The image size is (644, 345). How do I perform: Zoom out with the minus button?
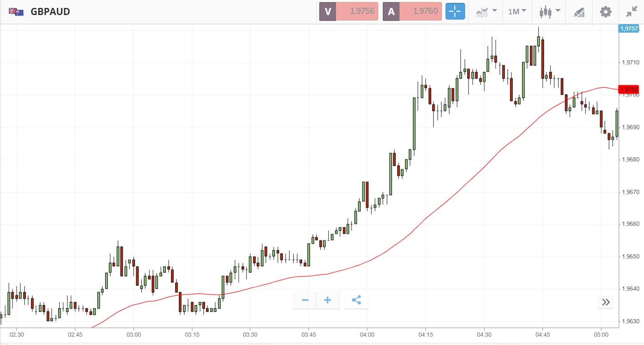coord(305,300)
